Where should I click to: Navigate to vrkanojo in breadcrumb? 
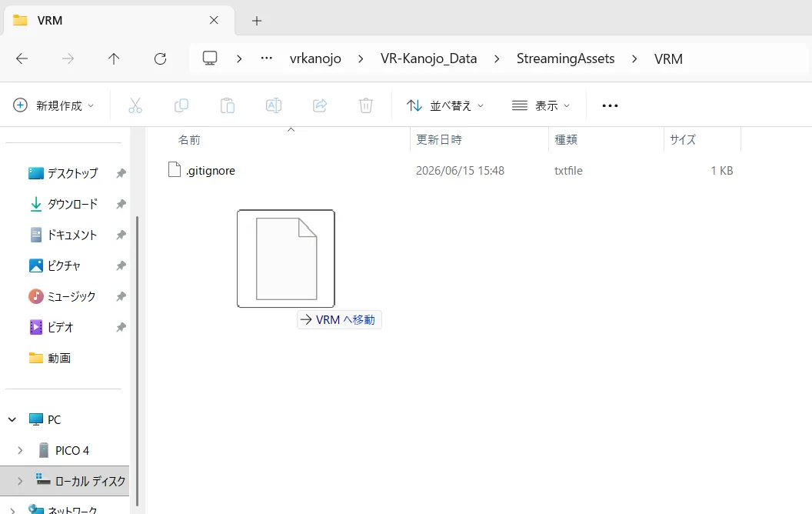315,58
